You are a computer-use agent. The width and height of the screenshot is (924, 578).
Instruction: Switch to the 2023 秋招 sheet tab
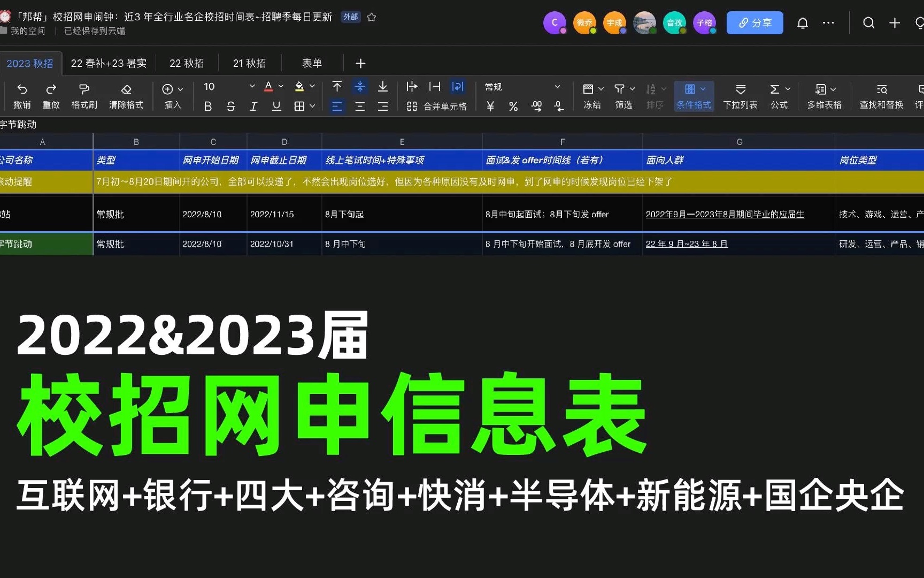pyautogui.click(x=30, y=63)
